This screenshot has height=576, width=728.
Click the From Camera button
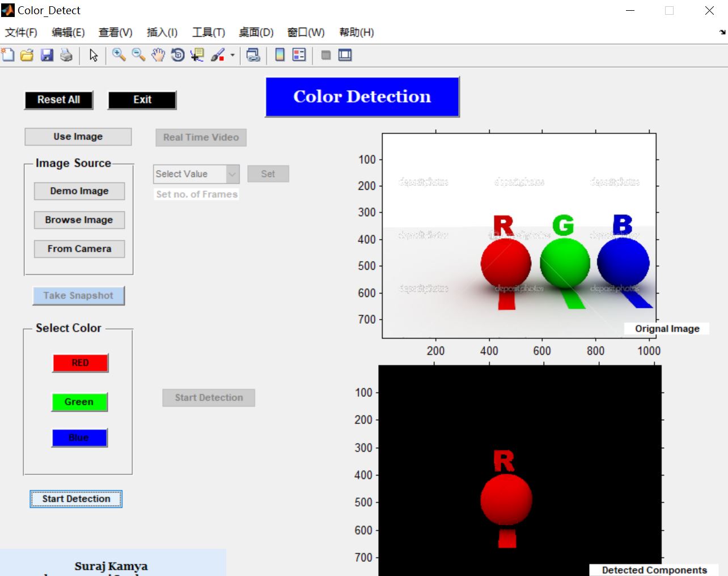79,249
